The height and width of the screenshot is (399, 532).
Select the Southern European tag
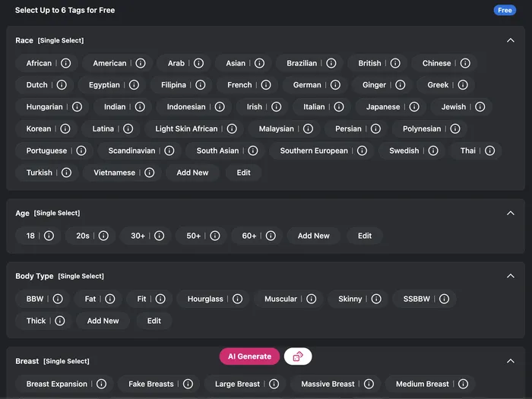point(313,150)
